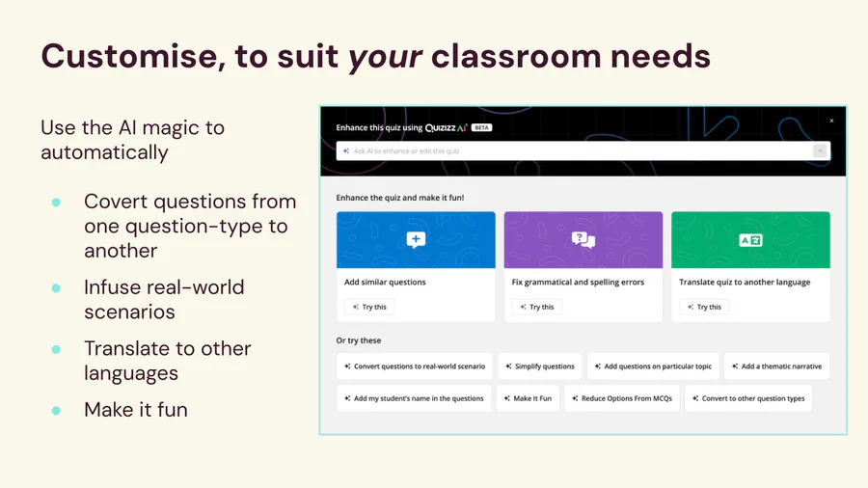Try this under Add similar questions
The image size is (868, 488).
coord(369,307)
